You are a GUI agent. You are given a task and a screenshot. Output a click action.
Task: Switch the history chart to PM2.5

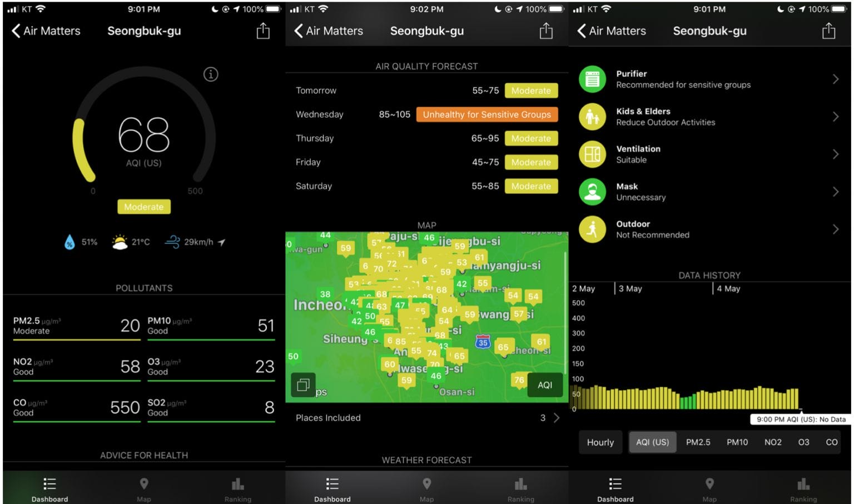point(698,442)
